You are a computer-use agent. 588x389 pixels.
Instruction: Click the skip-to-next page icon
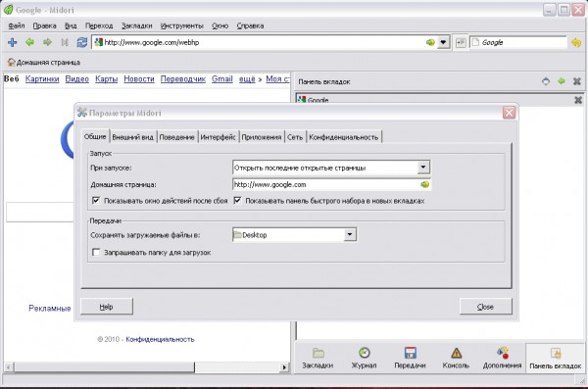point(65,42)
